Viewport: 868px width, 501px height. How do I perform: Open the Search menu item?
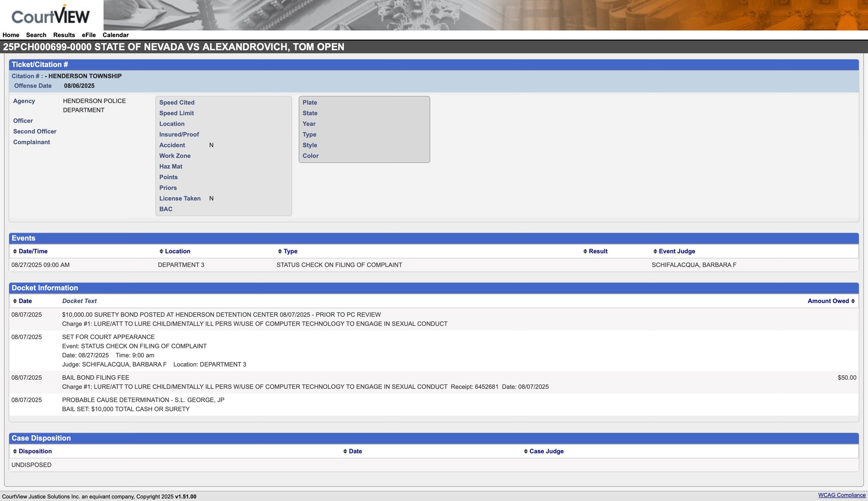pyautogui.click(x=36, y=35)
